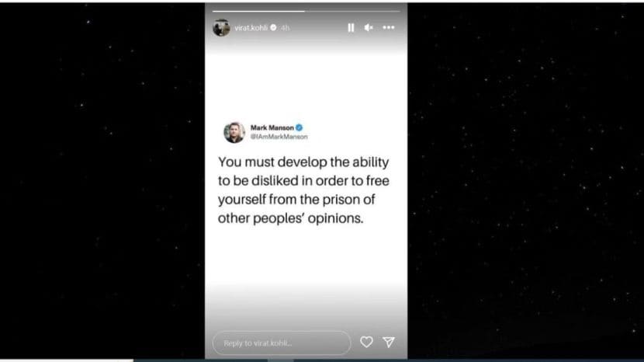Like the story with the heart icon
This screenshot has height=362, width=644.
point(366,342)
